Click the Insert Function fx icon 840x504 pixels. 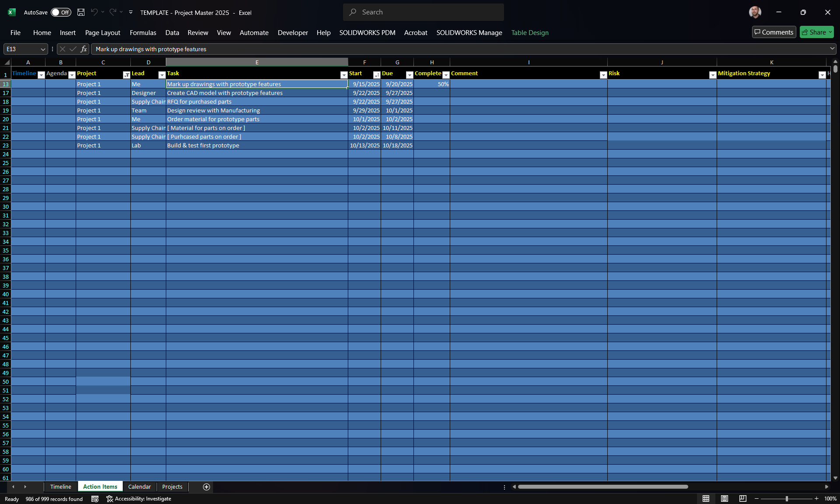pos(84,49)
